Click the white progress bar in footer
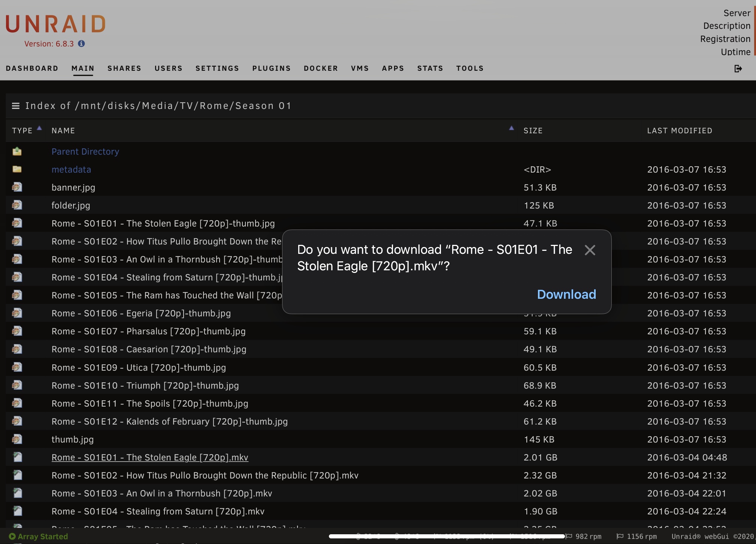Screen dimensions: 756x544 point(447,537)
